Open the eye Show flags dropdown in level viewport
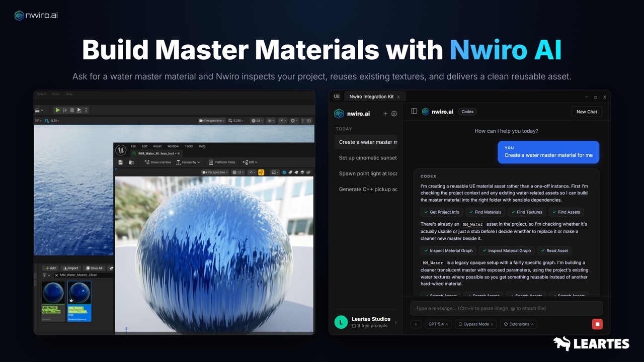Viewport: 644px width, 362px height. [x=271, y=121]
